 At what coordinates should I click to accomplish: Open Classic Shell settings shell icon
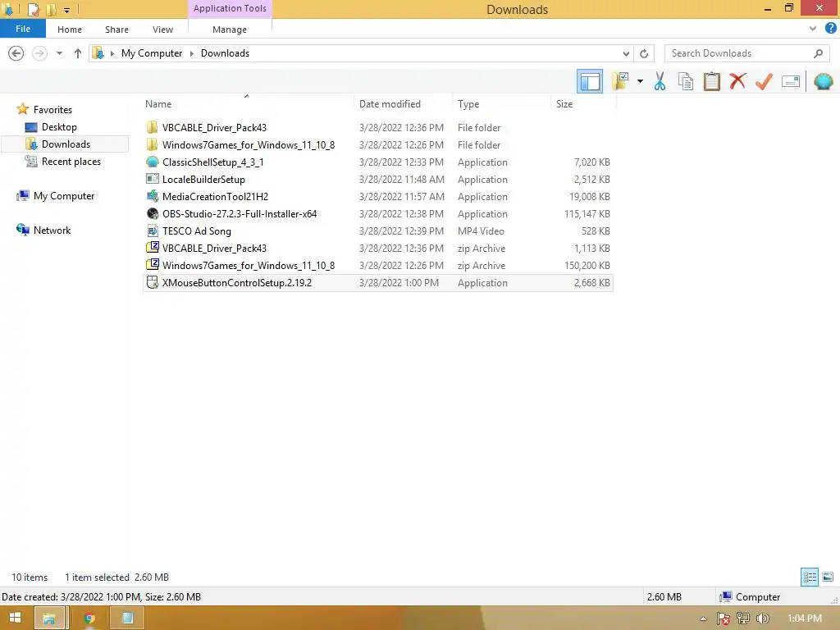(x=823, y=81)
